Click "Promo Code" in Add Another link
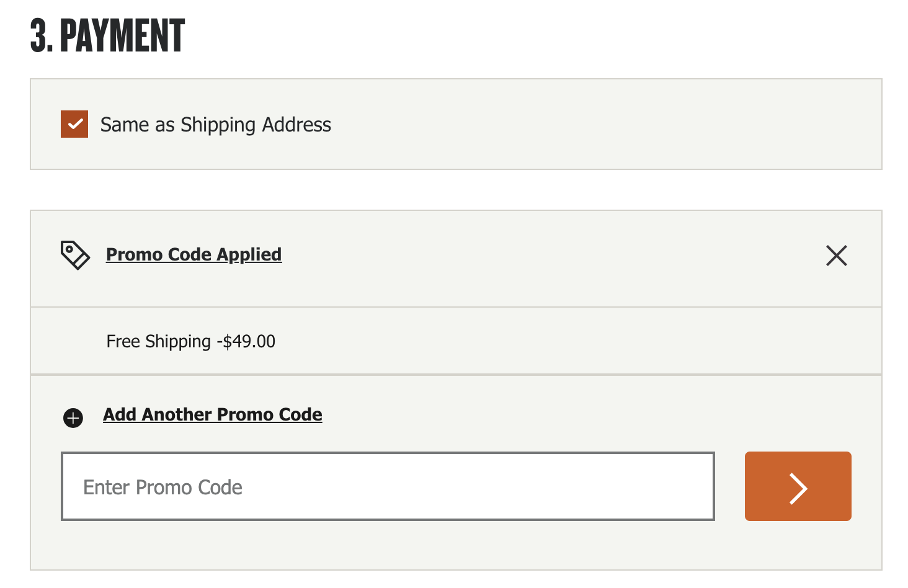 [270, 414]
